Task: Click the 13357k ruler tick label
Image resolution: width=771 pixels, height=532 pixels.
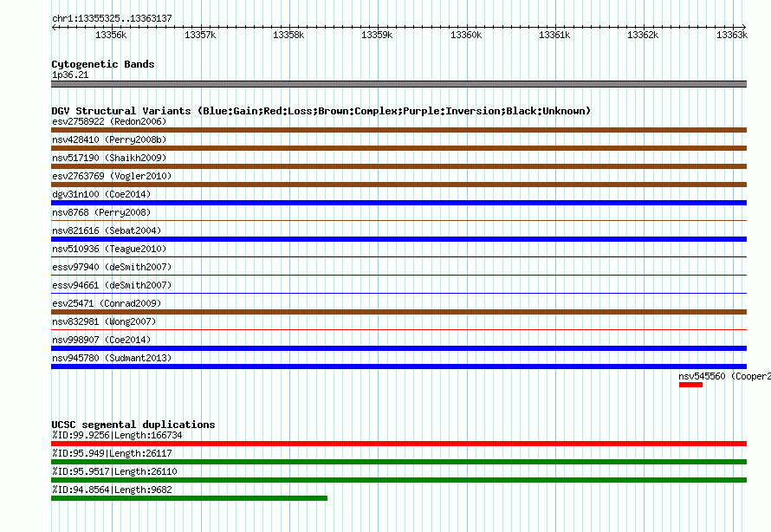Action: click(200, 35)
